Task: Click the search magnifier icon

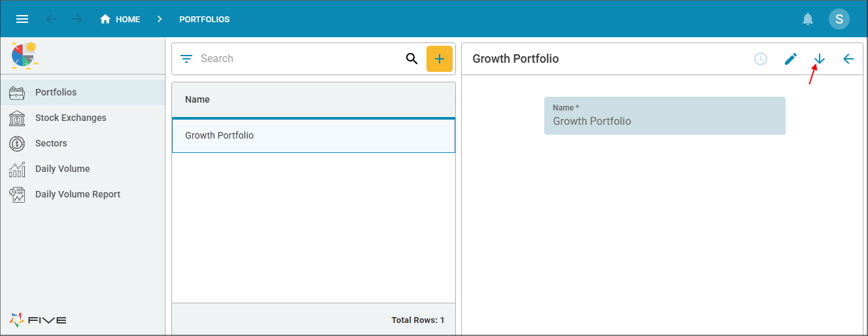Action: tap(411, 59)
